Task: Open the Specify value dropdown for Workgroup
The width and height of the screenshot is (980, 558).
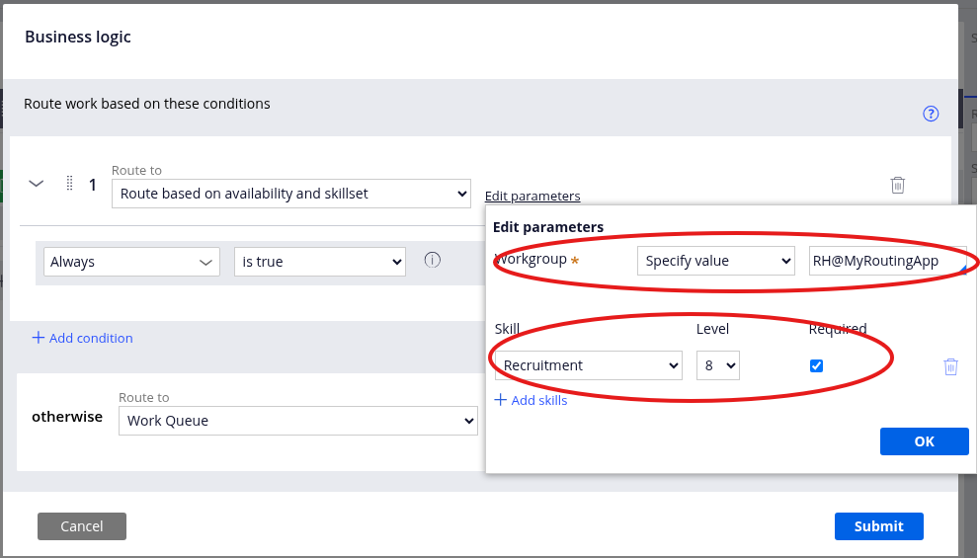Action: coord(715,261)
